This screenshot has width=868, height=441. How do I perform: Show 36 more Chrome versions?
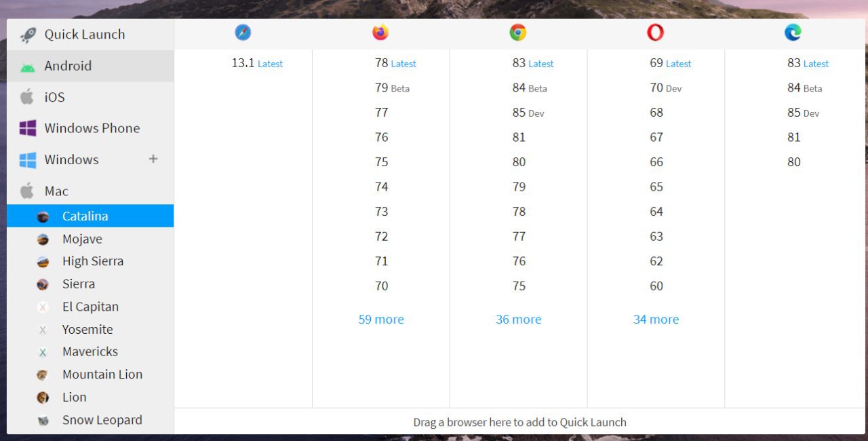[519, 320]
